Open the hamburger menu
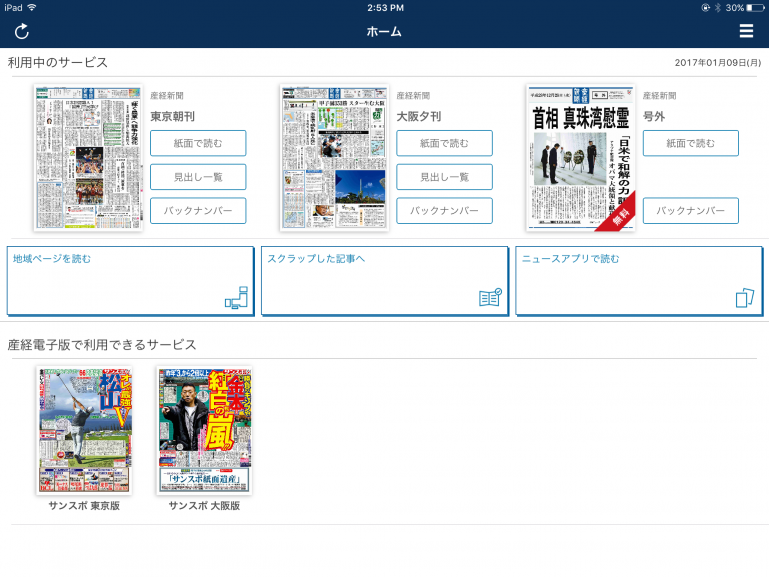 (x=746, y=31)
